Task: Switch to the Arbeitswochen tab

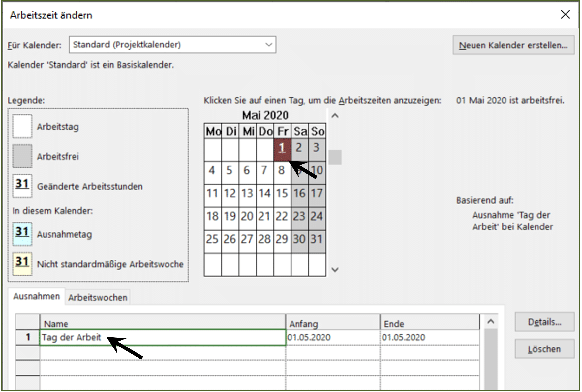Action: pyautogui.click(x=98, y=297)
